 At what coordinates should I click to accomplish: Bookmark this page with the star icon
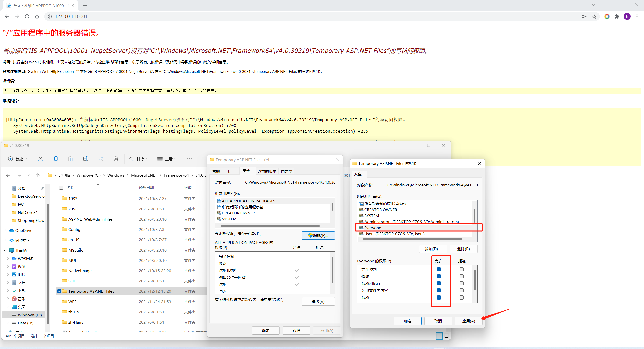tap(594, 16)
